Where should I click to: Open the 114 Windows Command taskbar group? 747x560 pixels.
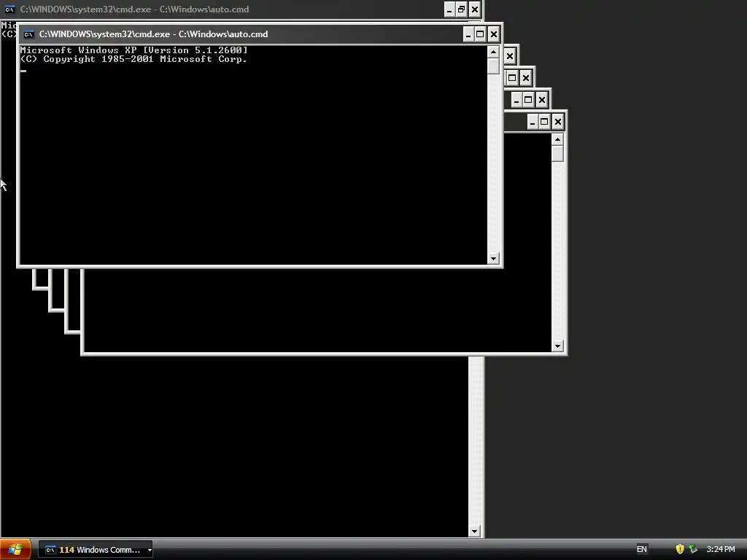click(96, 550)
